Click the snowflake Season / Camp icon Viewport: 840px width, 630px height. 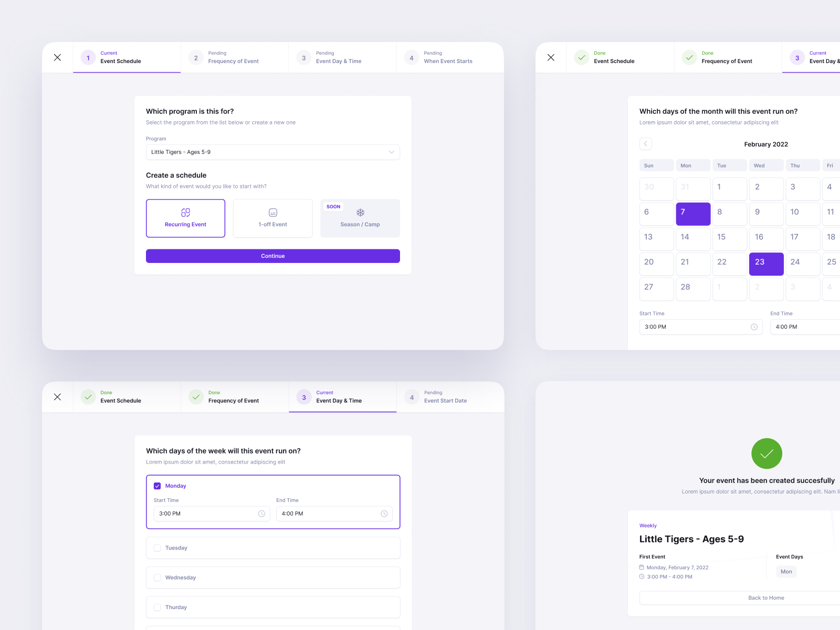[360, 213]
